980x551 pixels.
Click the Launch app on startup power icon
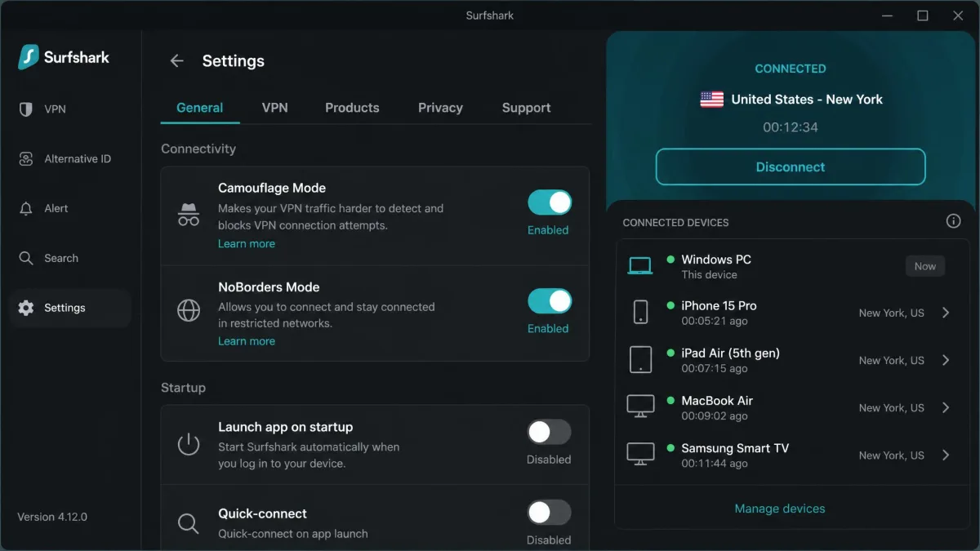click(189, 444)
